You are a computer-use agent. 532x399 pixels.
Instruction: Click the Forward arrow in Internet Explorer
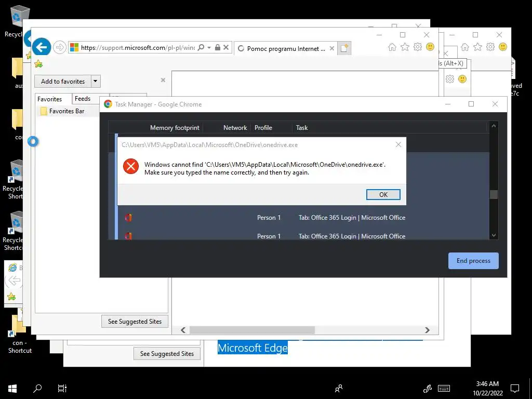click(59, 47)
